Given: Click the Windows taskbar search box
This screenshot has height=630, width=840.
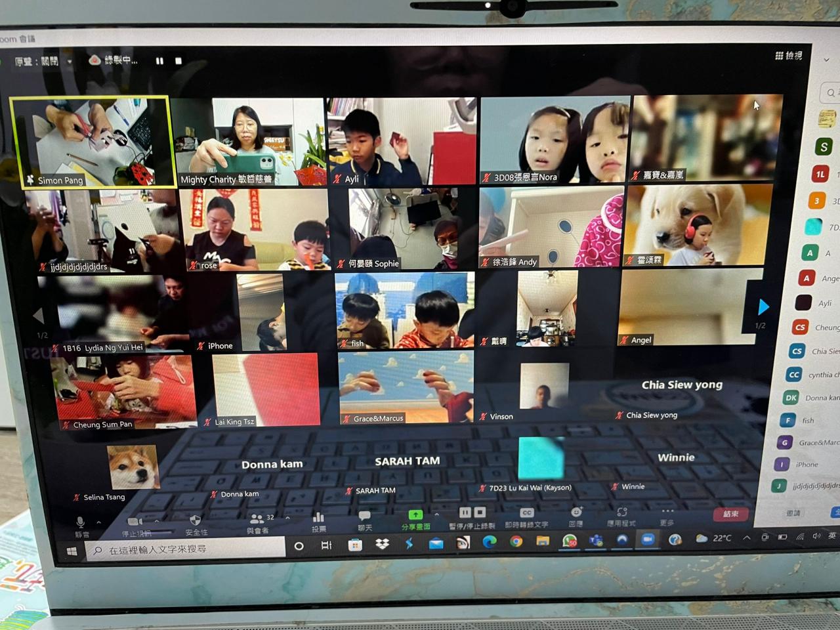Looking at the screenshot, I should (190, 549).
